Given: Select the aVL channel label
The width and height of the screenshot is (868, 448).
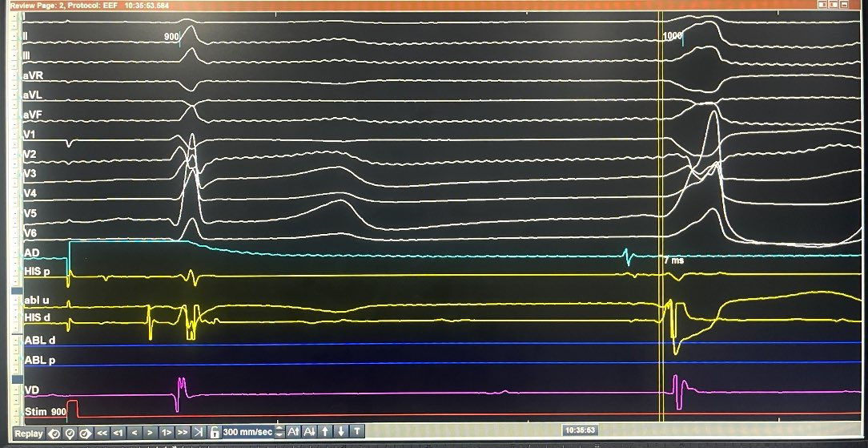Looking at the screenshot, I should (32, 95).
